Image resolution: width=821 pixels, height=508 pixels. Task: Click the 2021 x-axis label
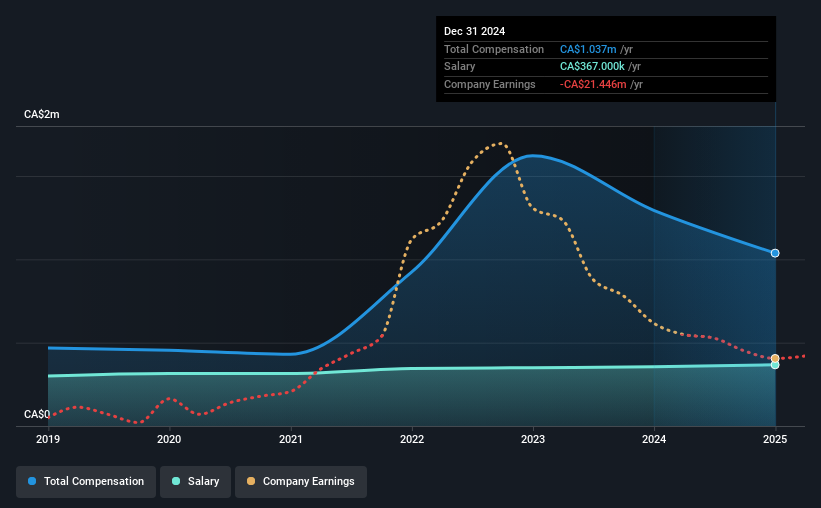(x=291, y=439)
